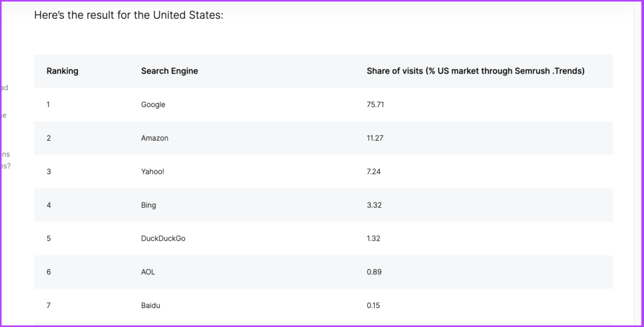Image resolution: width=644 pixels, height=327 pixels.
Task: Click the 1.32 share value
Action: click(374, 239)
